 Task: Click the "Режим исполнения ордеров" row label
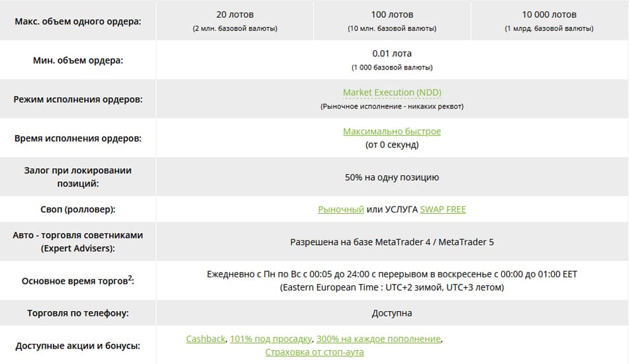[78, 99]
